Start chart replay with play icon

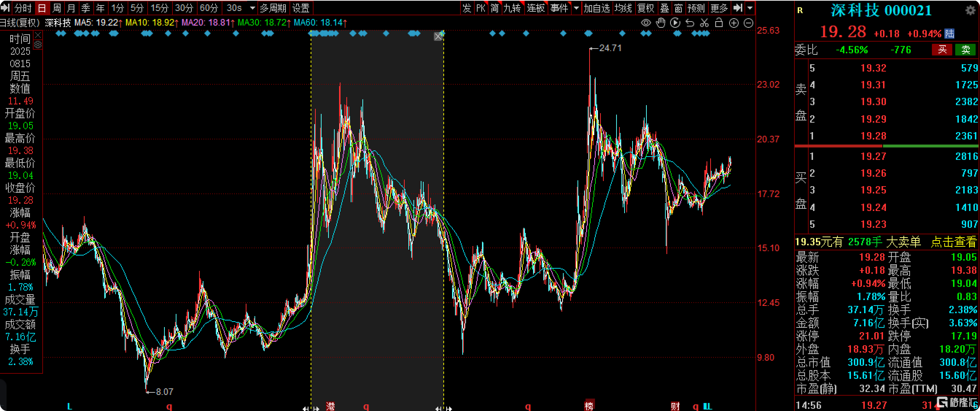point(675,23)
